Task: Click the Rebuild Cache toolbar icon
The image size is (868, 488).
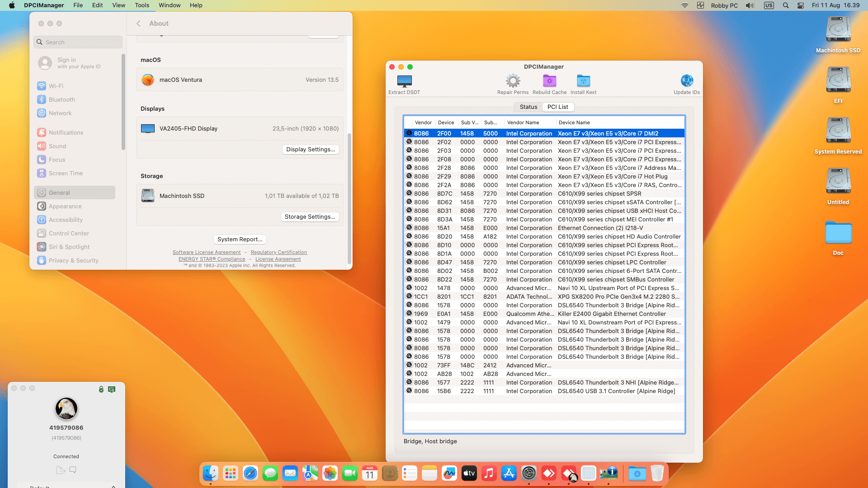Action: (549, 81)
